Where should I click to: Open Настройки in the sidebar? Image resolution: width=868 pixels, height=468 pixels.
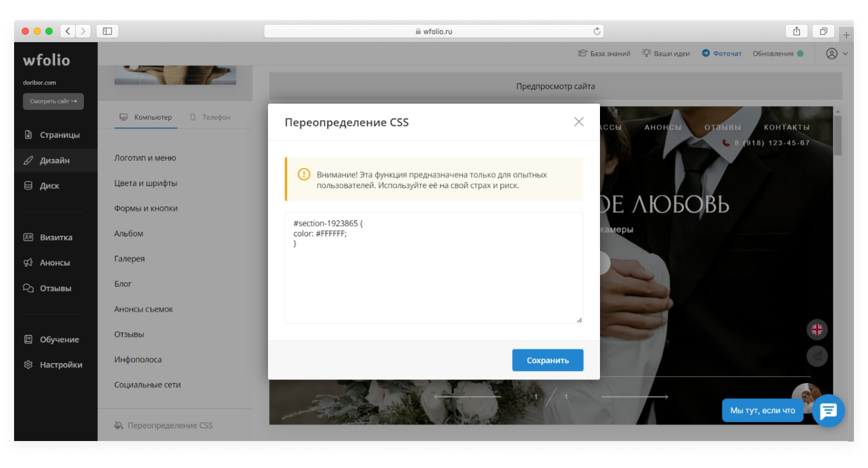point(60,365)
